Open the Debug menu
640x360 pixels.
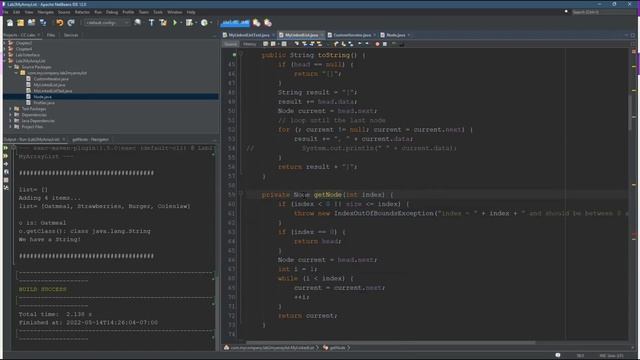coord(112,12)
